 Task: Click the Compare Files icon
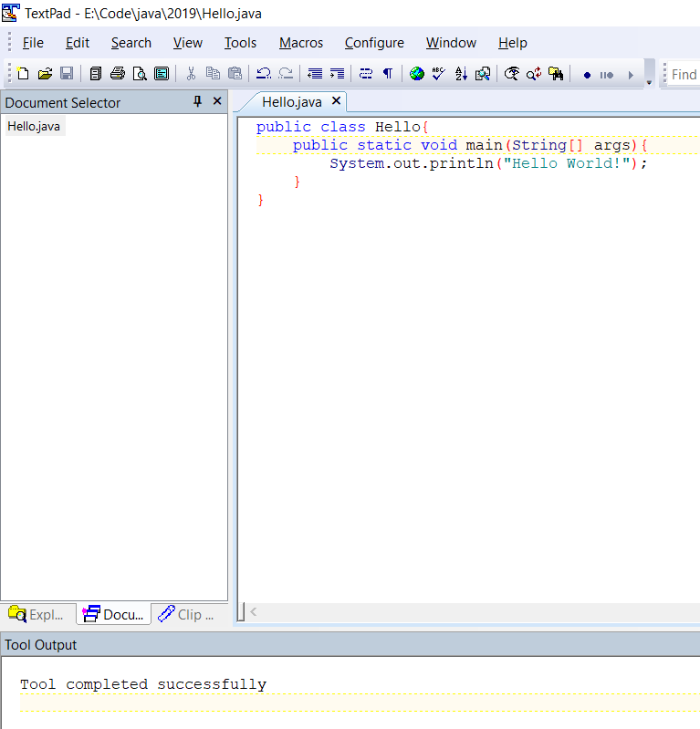(483, 74)
